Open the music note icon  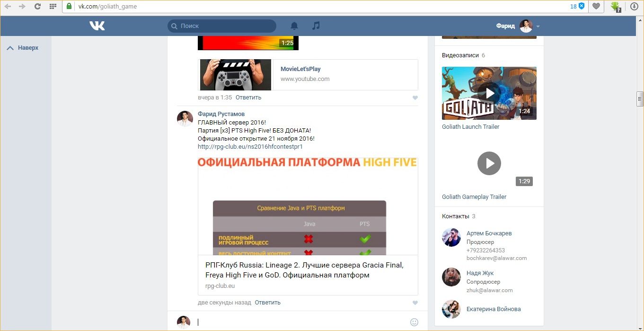(316, 26)
